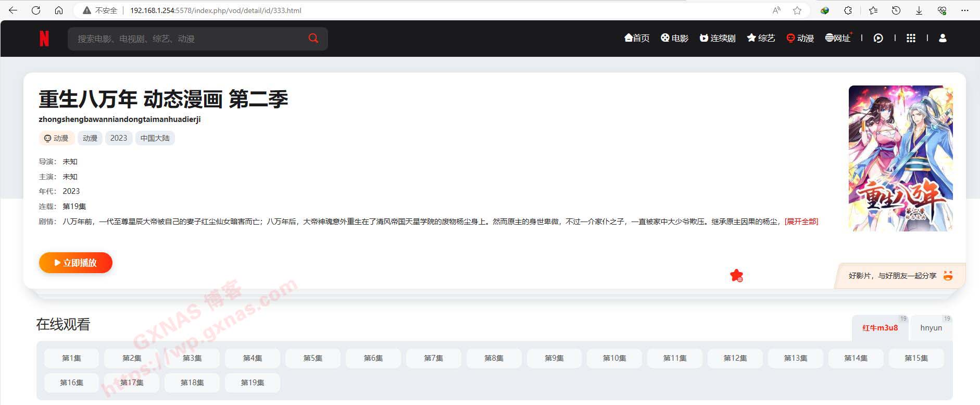Play episode 第19集

(x=253, y=383)
